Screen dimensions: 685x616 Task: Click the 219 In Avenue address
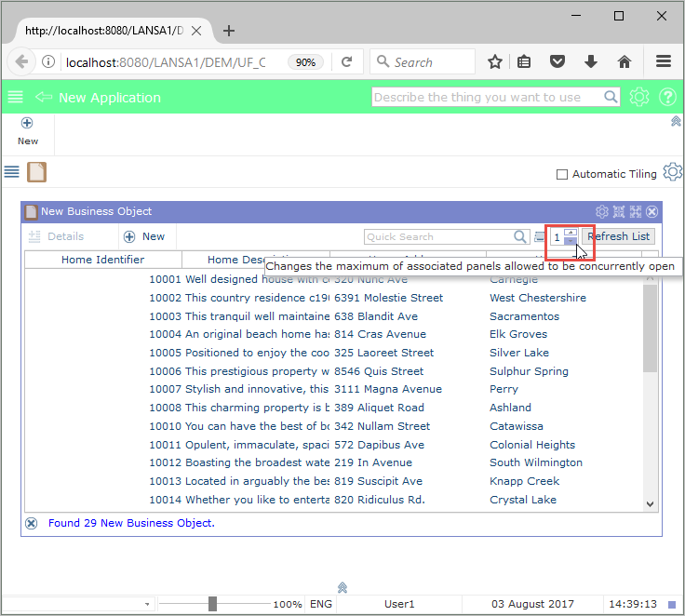point(373,462)
